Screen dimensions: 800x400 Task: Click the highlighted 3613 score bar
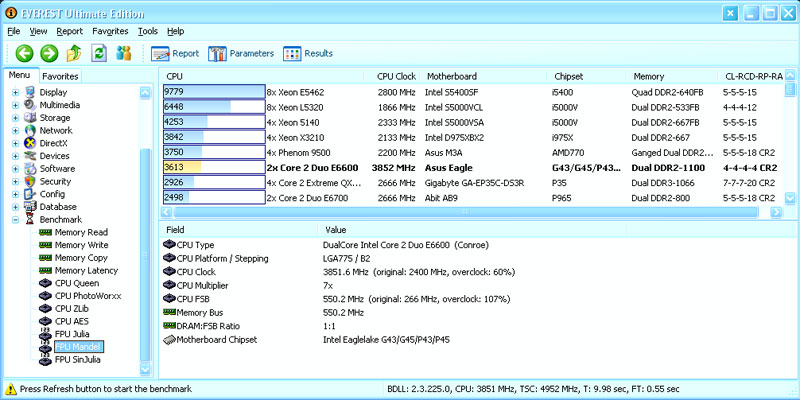pyautogui.click(x=214, y=168)
